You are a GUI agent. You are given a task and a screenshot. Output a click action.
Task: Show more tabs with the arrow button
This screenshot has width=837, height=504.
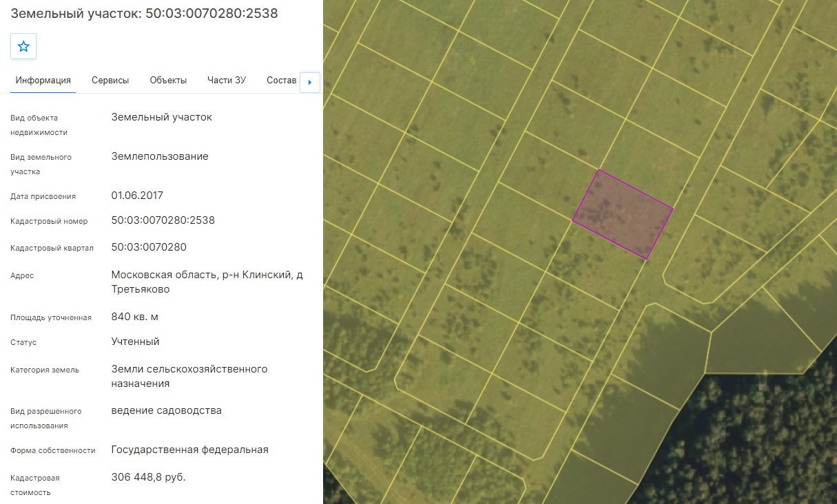pyautogui.click(x=310, y=82)
